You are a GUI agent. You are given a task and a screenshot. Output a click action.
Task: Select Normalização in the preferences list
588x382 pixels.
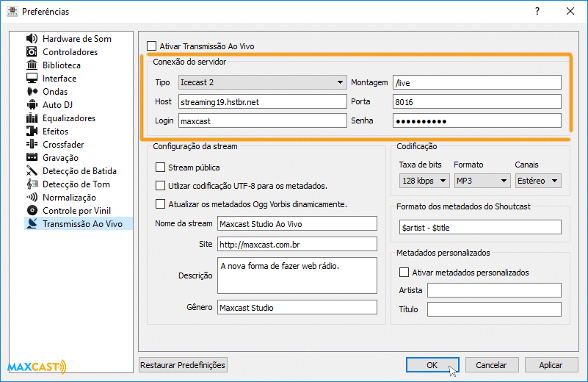click(x=69, y=198)
